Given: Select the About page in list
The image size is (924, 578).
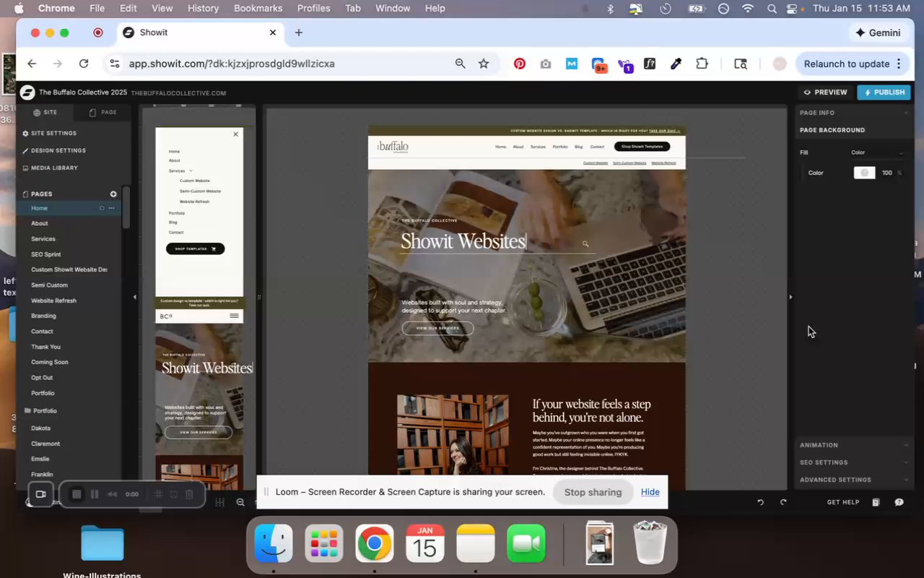Looking at the screenshot, I should pyautogui.click(x=40, y=223).
